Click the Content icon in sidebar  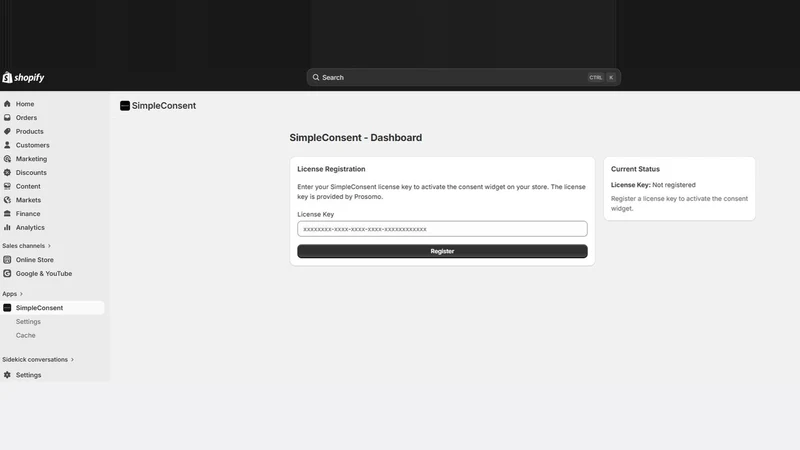(7, 186)
